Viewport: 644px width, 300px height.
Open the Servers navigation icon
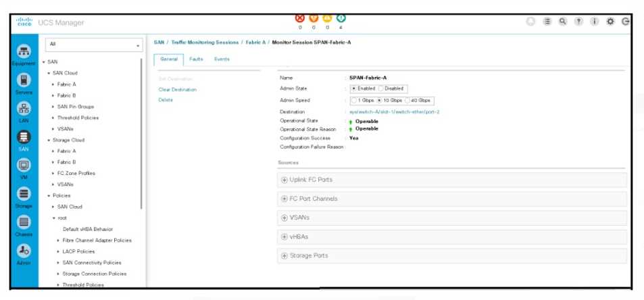tap(22, 81)
